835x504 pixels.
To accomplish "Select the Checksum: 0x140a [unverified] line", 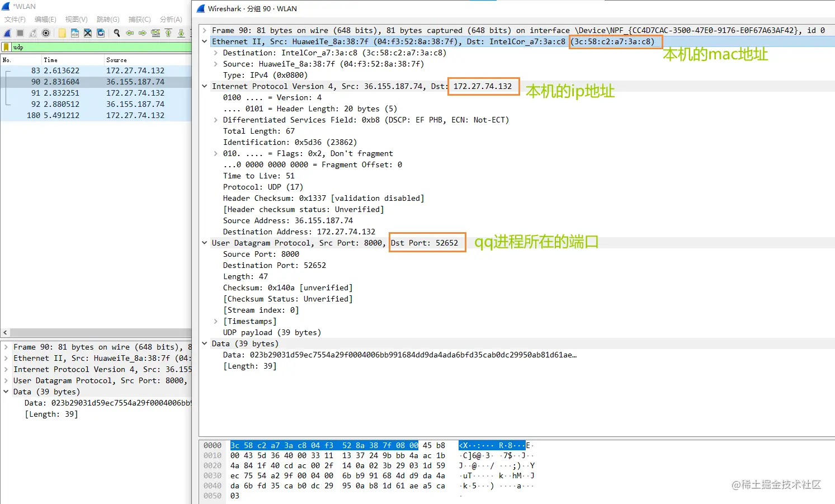I will 287,288.
